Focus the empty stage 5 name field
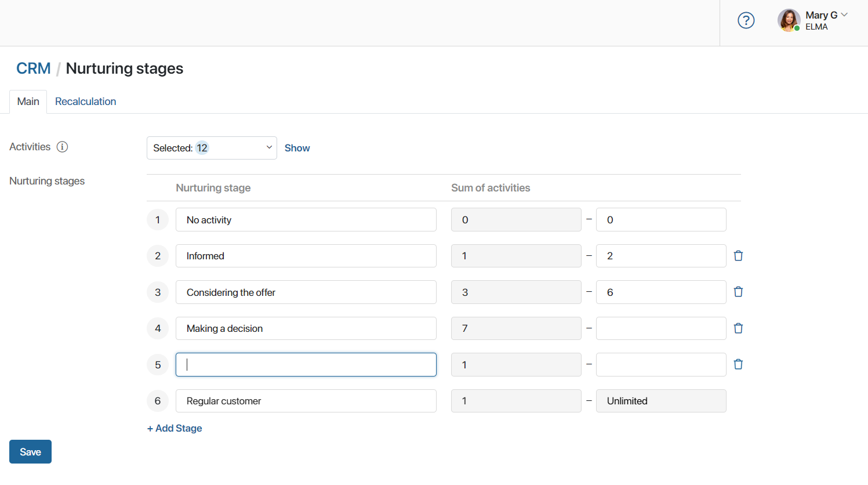This screenshot has width=868, height=485. pyautogui.click(x=306, y=365)
